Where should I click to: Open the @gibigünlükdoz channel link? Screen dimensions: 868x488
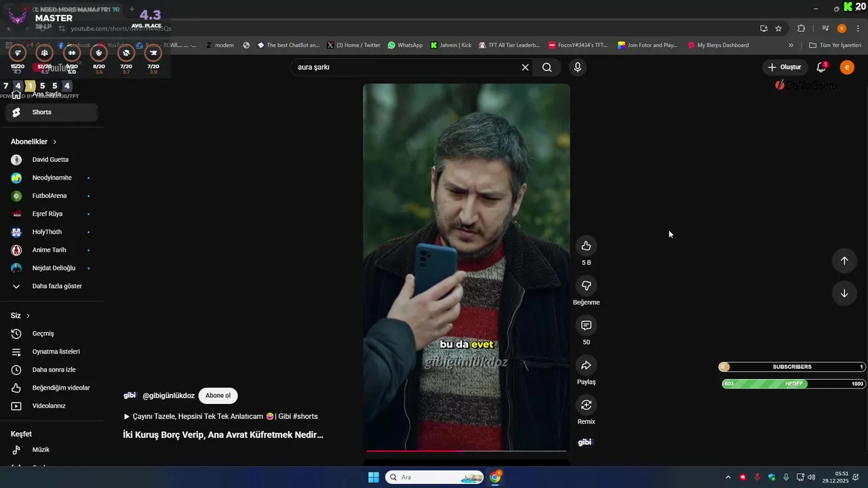coord(168,396)
